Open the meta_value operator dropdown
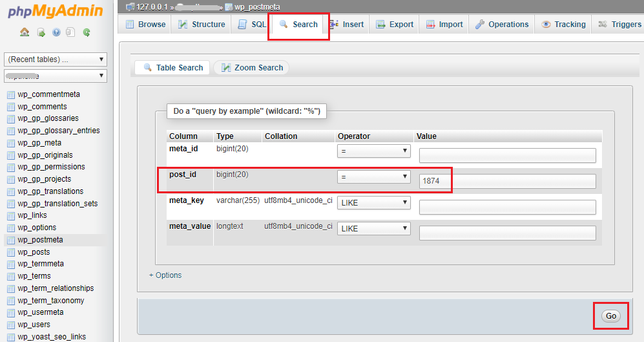This screenshot has height=342, width=644. pyautogui.click(x=373, y=228)
